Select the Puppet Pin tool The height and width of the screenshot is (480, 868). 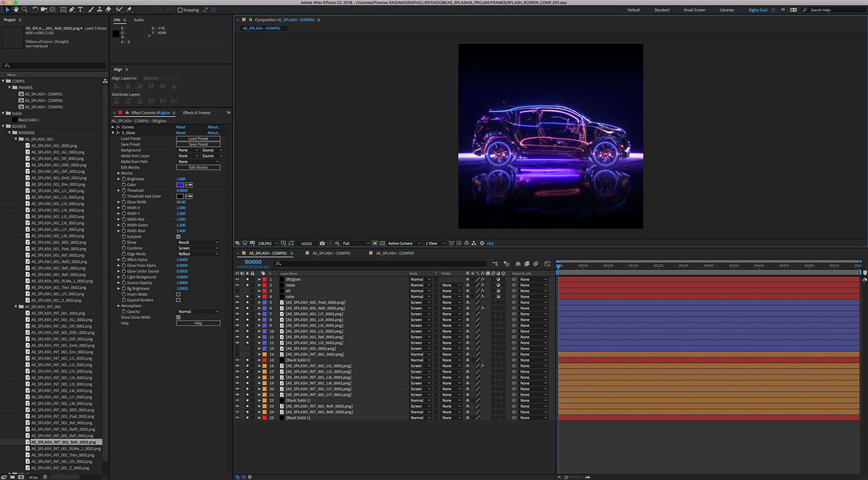(128, 8)
